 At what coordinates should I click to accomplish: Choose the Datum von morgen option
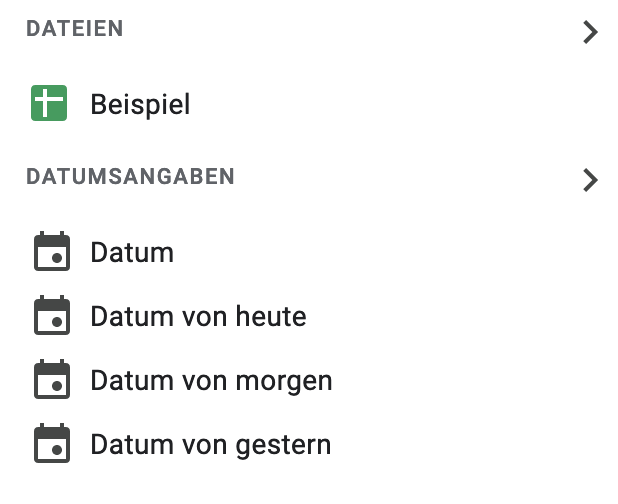coord(309,380)
